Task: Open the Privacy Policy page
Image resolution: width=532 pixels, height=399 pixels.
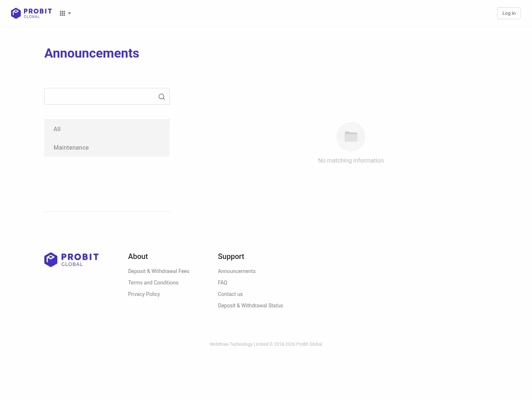Action: point(144,294)
